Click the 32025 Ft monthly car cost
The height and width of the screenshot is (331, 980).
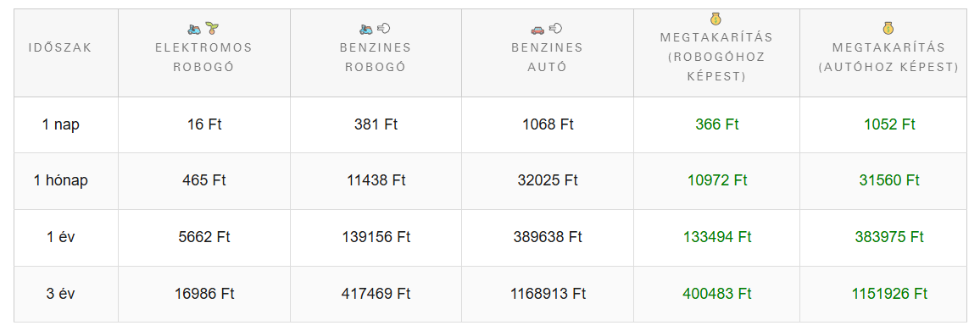pyautogui.click(x=548, y=180)
